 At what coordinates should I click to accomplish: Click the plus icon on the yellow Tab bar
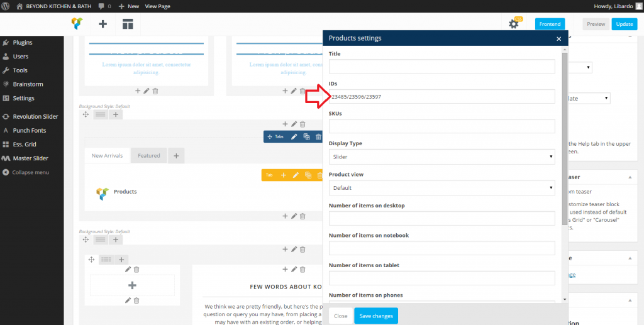click(x=283, y=175)
